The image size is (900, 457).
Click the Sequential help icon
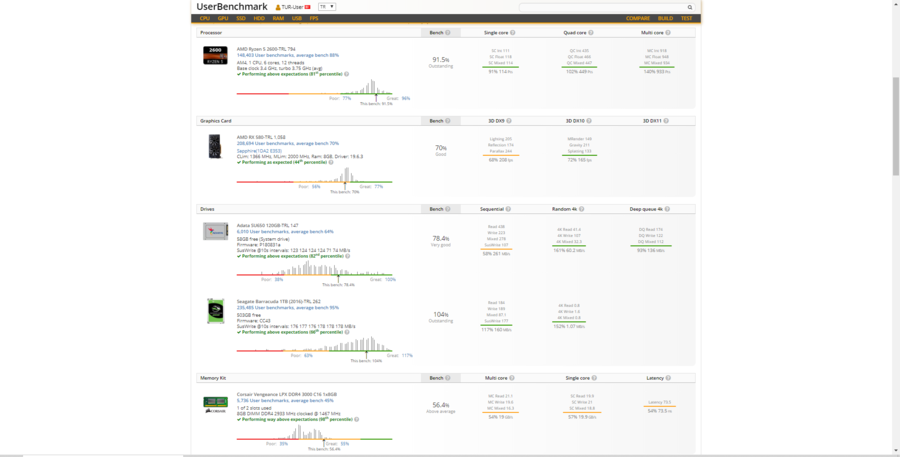[508, 209]
